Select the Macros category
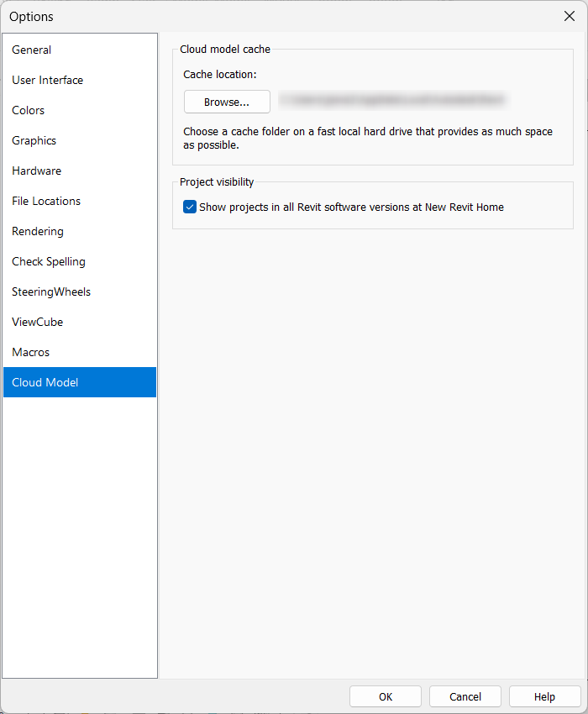Screen dimensions: 588x714 pyautogui.click(x=80, y=352)
